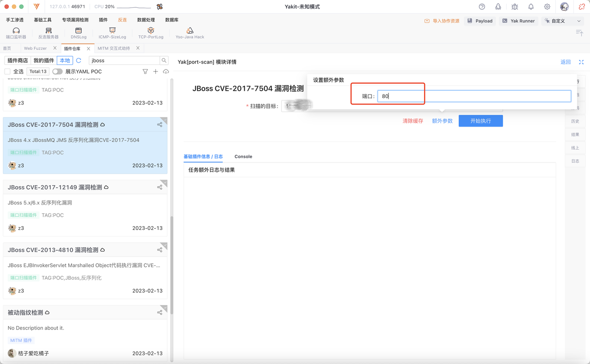The image size is (590, 364).
Task: Open Yak Runner
Action: pos(519,21)
